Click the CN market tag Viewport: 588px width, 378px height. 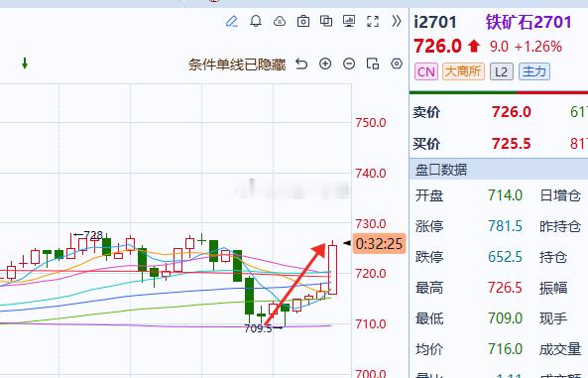tap(426, 71)
